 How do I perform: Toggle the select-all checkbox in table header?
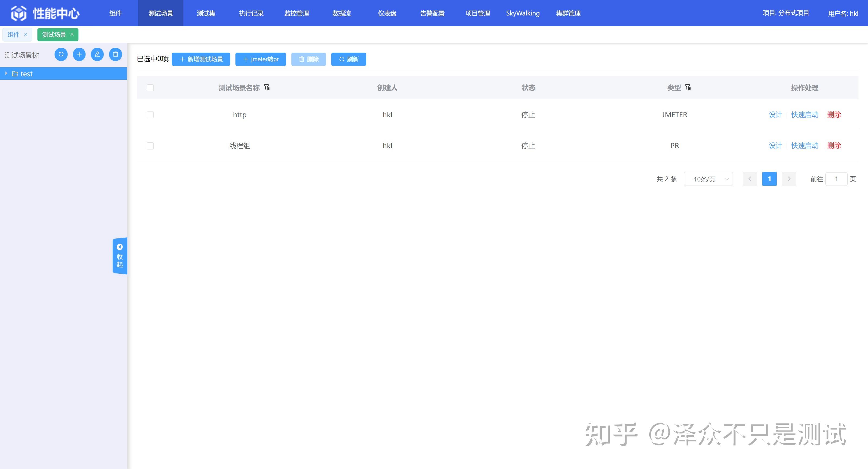[150, 88]
